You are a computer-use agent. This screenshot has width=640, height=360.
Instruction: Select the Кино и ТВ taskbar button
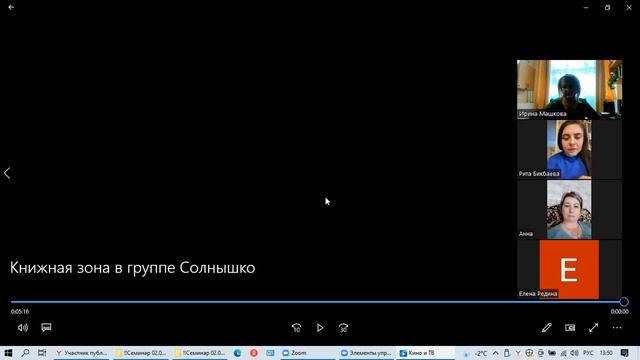point(425,353)
